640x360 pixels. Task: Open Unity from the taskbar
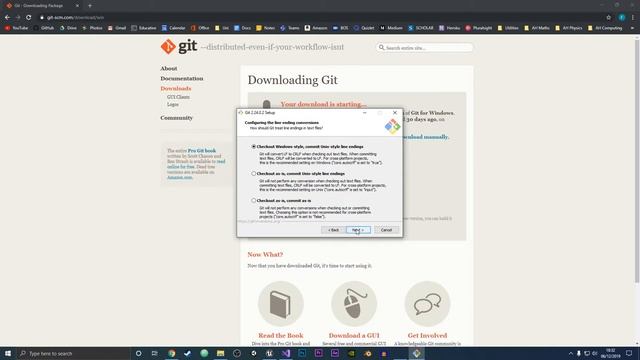point(253,353)
